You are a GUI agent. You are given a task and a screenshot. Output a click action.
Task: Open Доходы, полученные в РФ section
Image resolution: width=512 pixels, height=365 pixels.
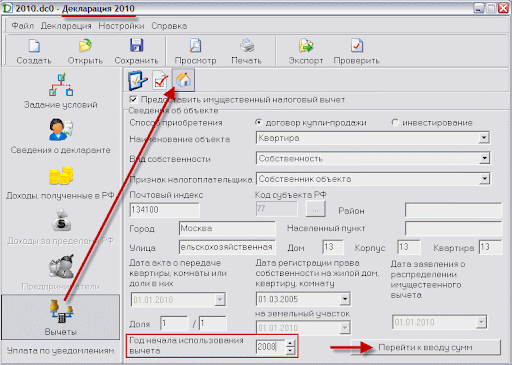pyautogui.click(x=61, y=182)
